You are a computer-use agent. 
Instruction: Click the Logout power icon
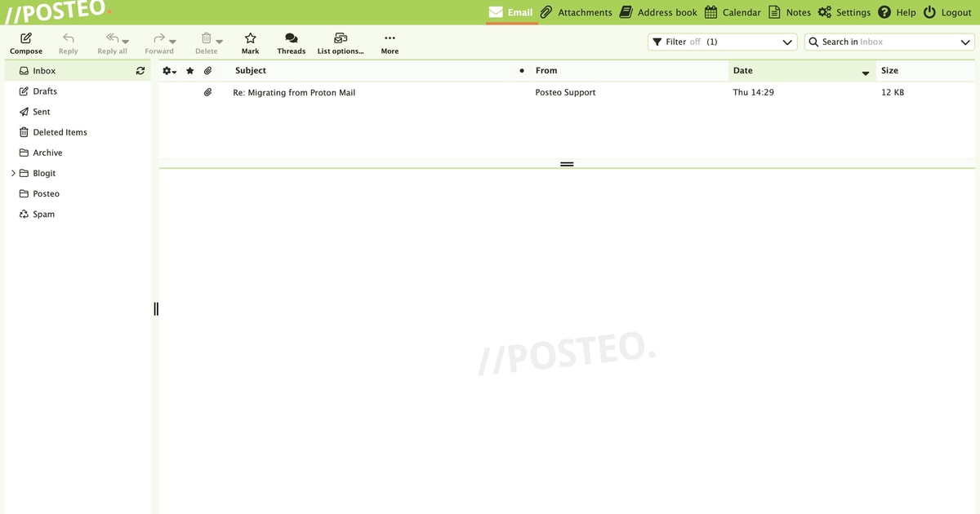(x=929, y=12)
